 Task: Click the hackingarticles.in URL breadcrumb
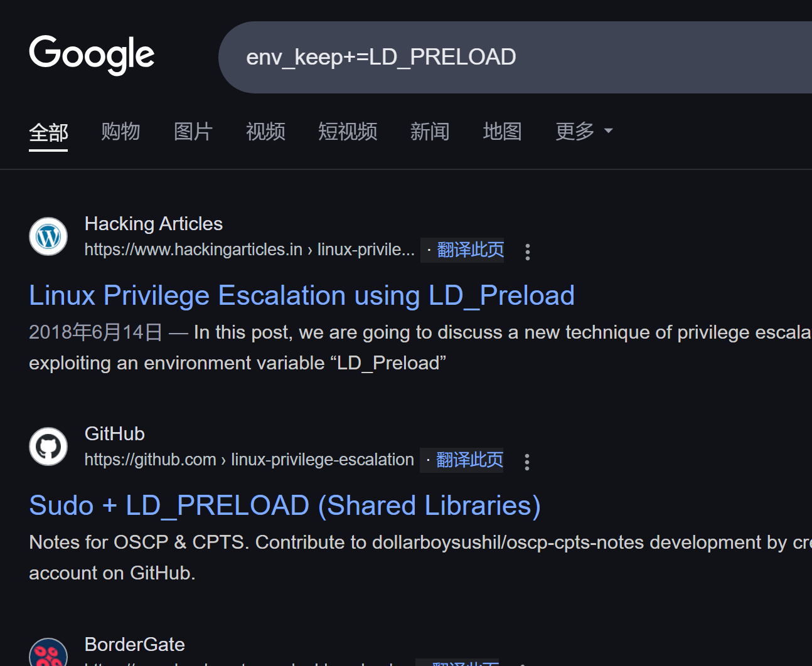coord(250,250)
